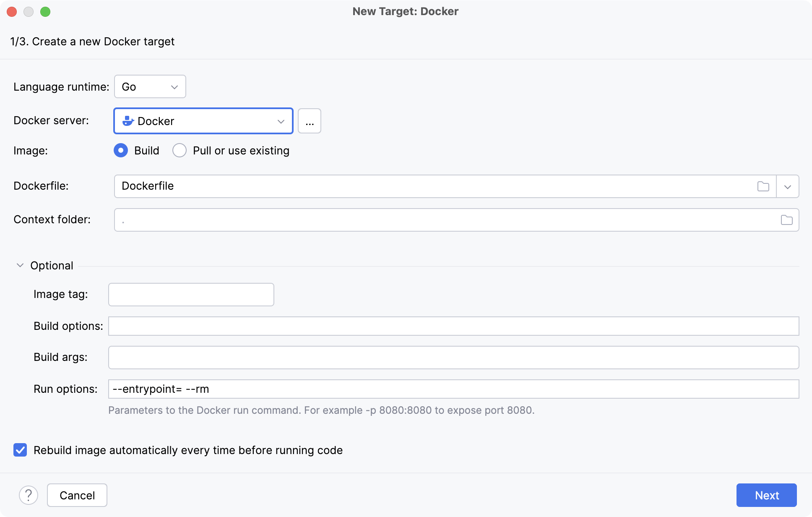Viewport: 812px width, 517px height.
Task: Collapse the Optional section
Action: (19, 265)
